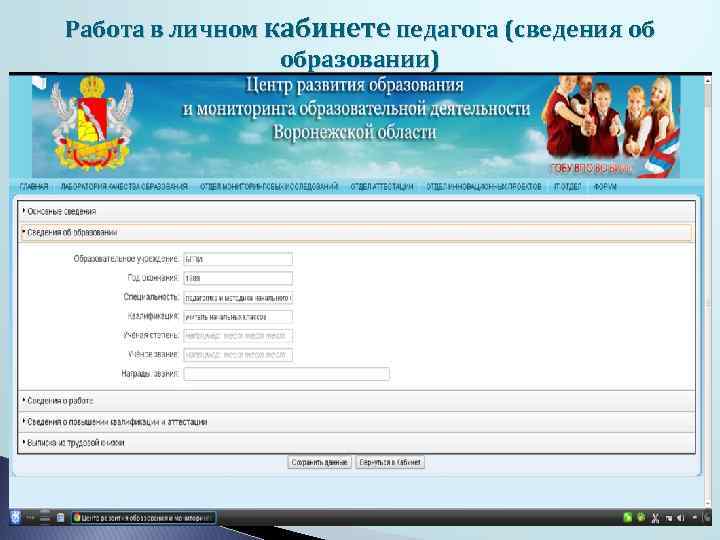Click 'Образовательное учреждение' input field
This screenshot has height=540, width=720.
pyautogui.click(x=238, y=259)
